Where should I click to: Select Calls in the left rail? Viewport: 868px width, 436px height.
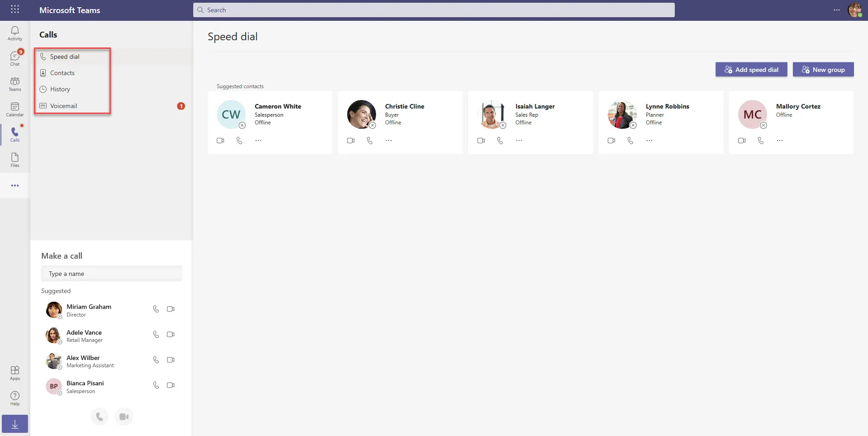click(15, 134)
